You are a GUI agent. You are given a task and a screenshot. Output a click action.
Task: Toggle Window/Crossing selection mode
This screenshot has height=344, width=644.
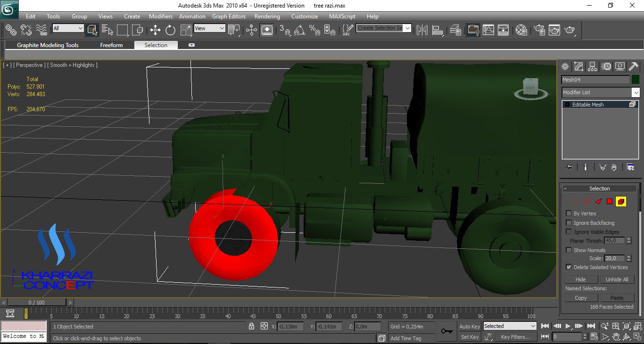tap(137, 30)
